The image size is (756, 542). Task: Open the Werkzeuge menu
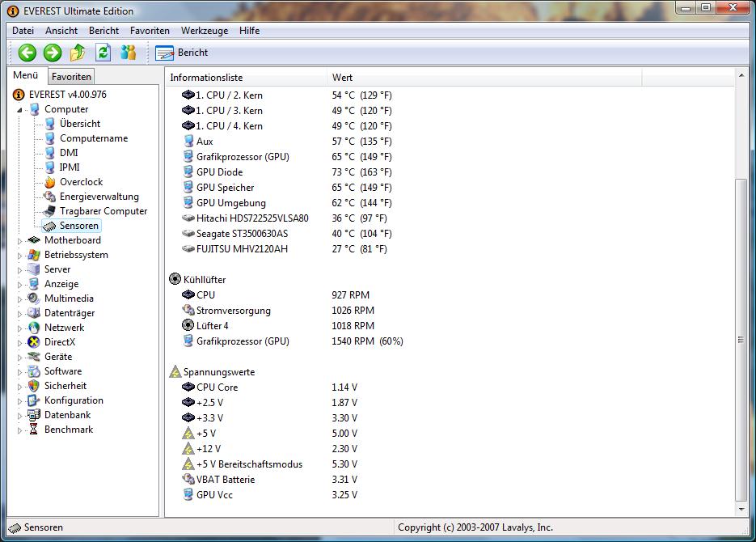[x=205, y=31]
